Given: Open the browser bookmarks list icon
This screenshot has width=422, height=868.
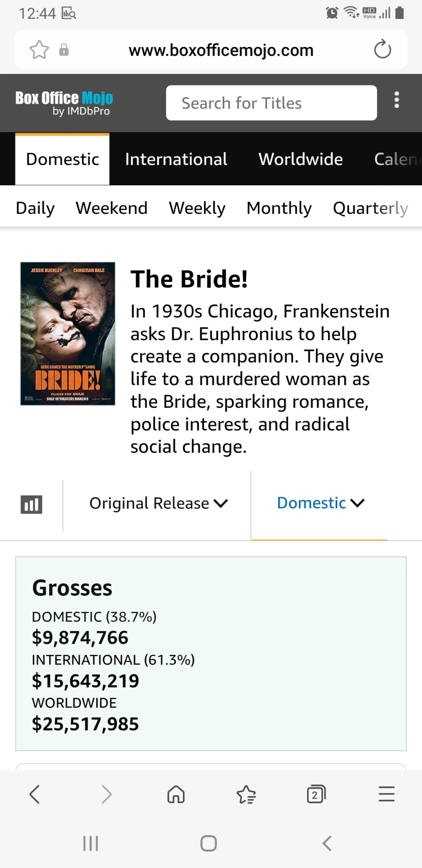Looking at the screenshot, I should pos(246,794).
